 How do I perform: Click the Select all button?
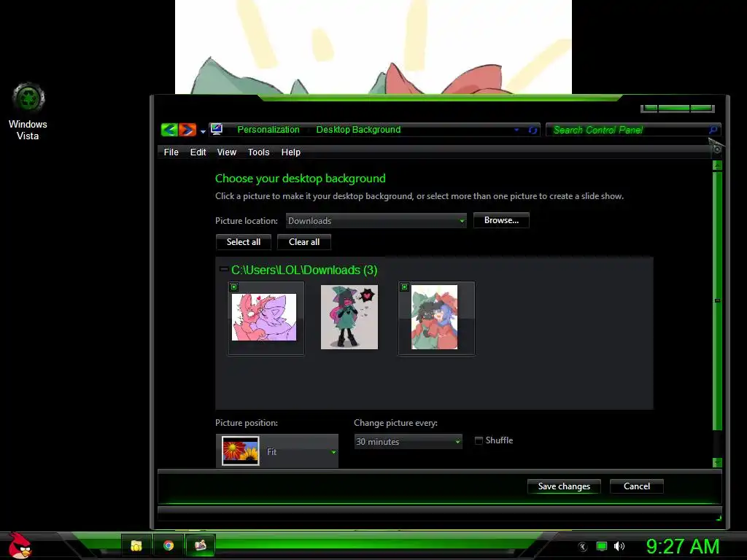[244, 242]
